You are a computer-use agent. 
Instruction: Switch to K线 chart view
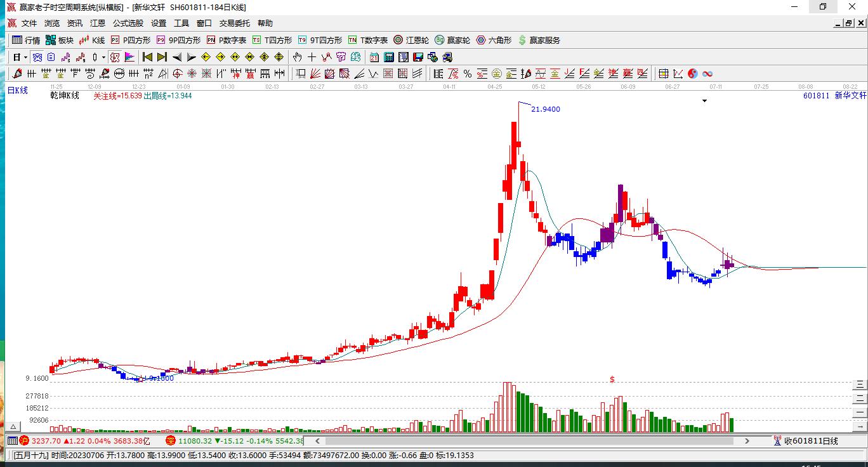click(92, 40)
